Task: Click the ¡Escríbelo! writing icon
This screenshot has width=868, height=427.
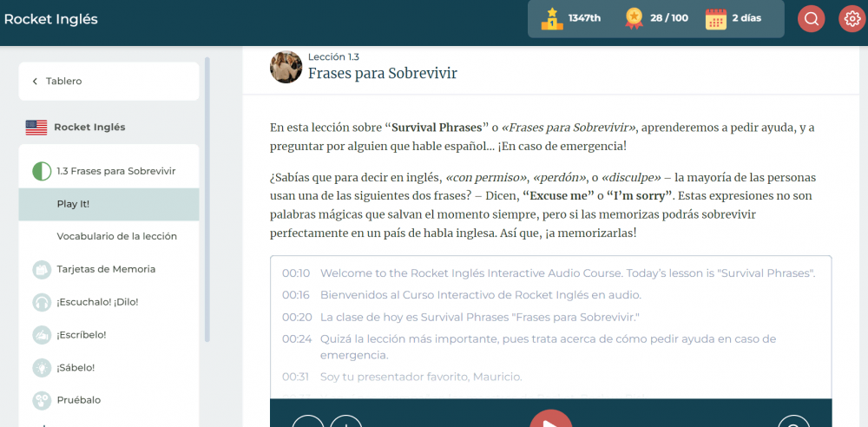Action: pyautogui.click(x=42, y=335)
